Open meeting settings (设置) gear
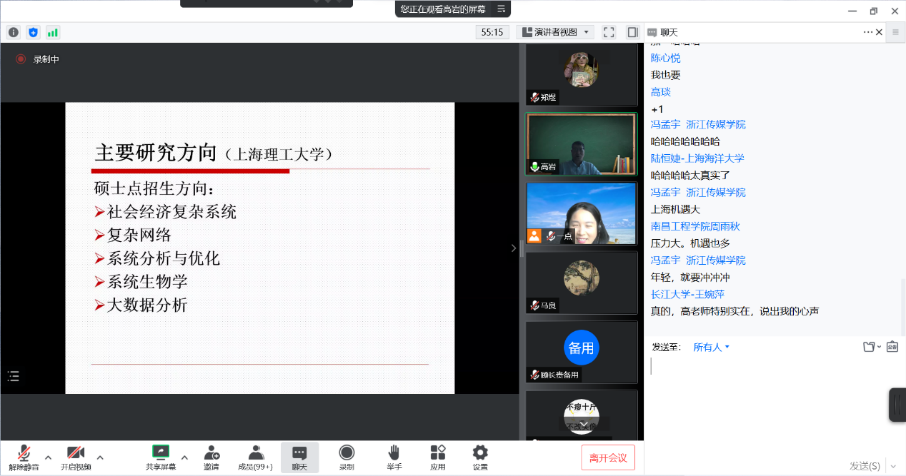 pos(480,455)
